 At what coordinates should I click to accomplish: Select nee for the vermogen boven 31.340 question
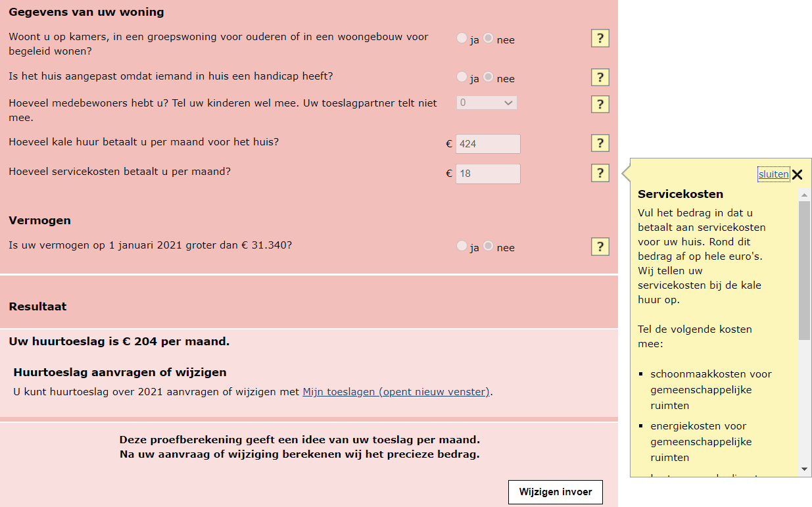click(x=488, y=246)
